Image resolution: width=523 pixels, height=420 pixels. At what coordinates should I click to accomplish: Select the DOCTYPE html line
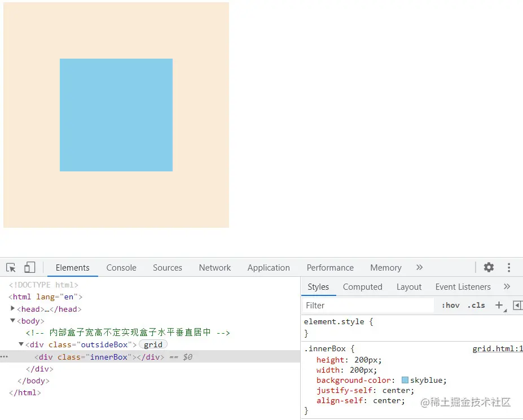click(x=43, y=285)
